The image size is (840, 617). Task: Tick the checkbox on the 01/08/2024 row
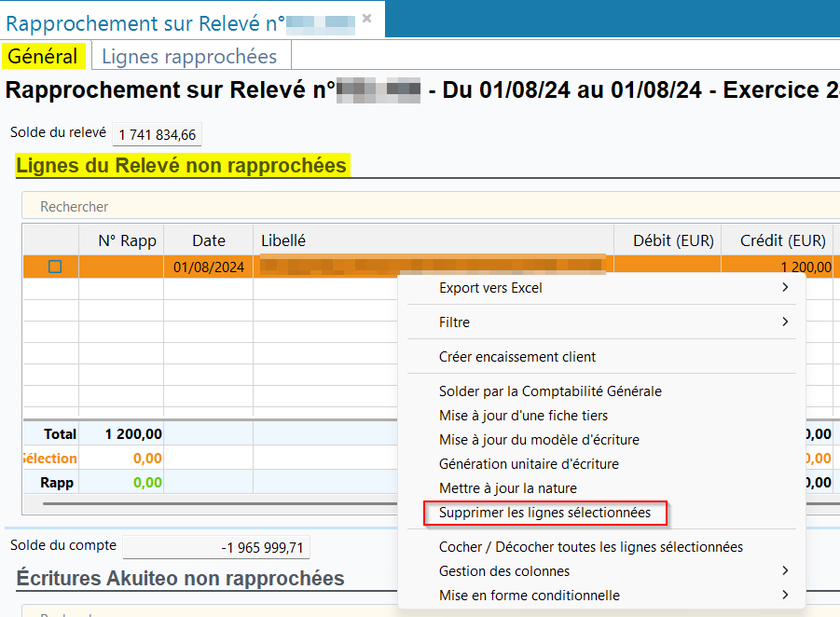coord(55,267)
